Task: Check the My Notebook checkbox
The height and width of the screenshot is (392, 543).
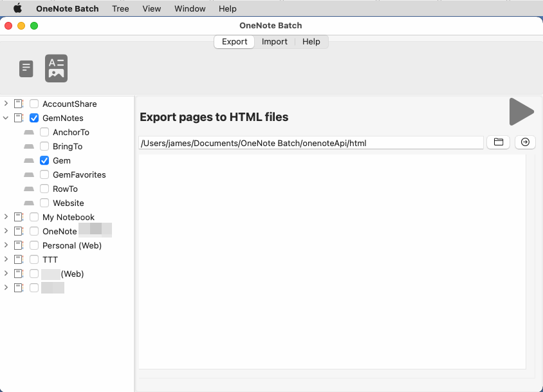Action: pyautogui.click(x=34, y=217)
